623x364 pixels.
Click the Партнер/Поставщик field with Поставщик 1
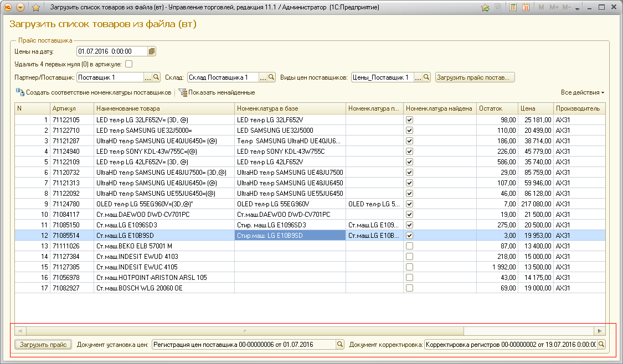(110, 77)
